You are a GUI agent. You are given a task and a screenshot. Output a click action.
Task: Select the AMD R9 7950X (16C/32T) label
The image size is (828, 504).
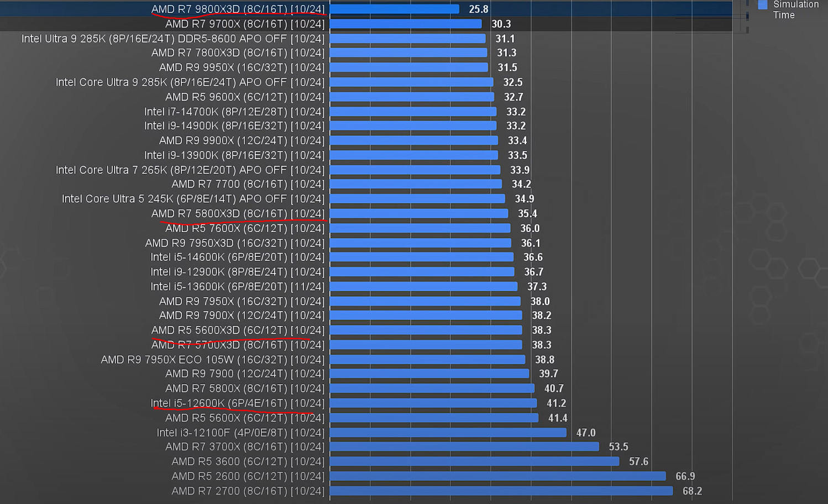click(242, 301)
